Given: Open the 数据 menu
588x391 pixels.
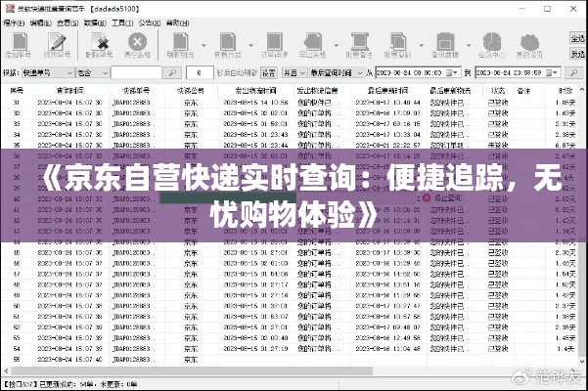Looking at the screenshot, I should [x=95, y=23].
